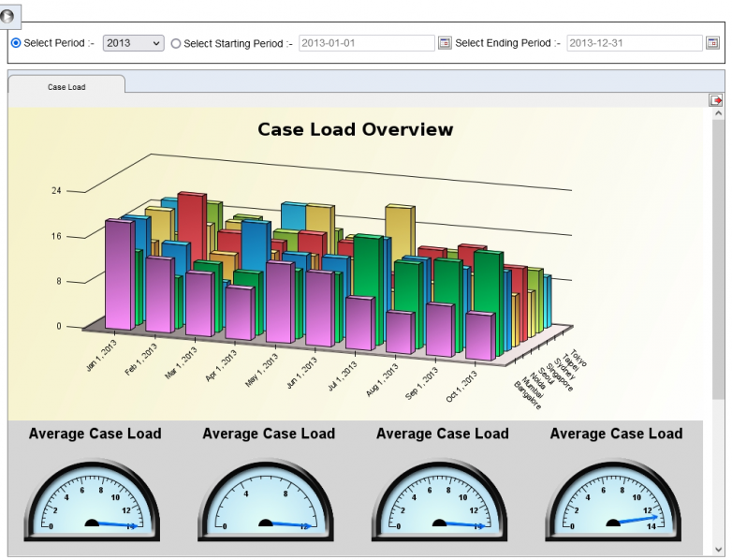
Task: Expand the 2013 year dropdown
Action: [x=133, y=43]
